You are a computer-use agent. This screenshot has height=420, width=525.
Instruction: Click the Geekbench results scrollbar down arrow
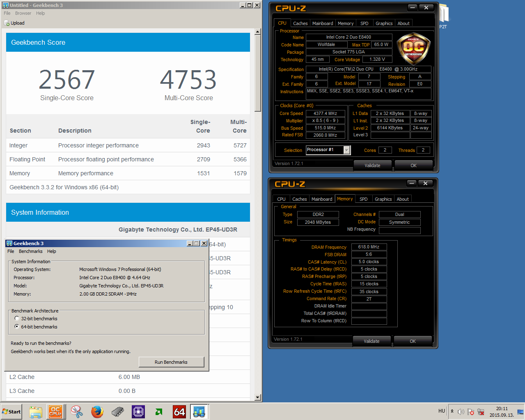click(x=258, y=397)
